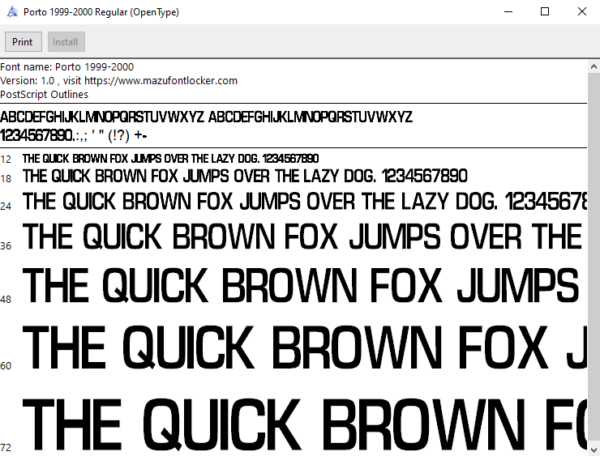This screenshot has width=600, height=456.
Task: Click the digits and punctuation sample line
Action: point(74,135)
